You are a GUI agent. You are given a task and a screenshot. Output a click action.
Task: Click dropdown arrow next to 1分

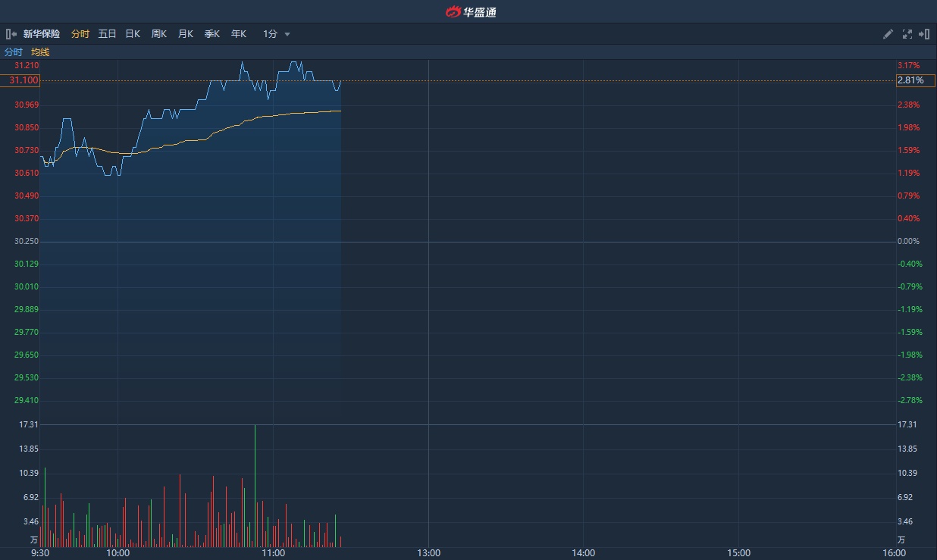(287, 35)
